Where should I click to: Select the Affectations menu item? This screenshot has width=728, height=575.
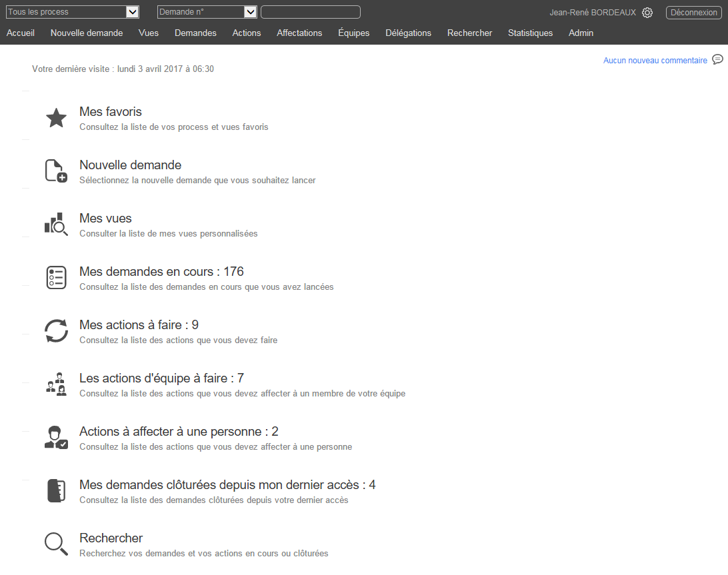tap(299, 33)
